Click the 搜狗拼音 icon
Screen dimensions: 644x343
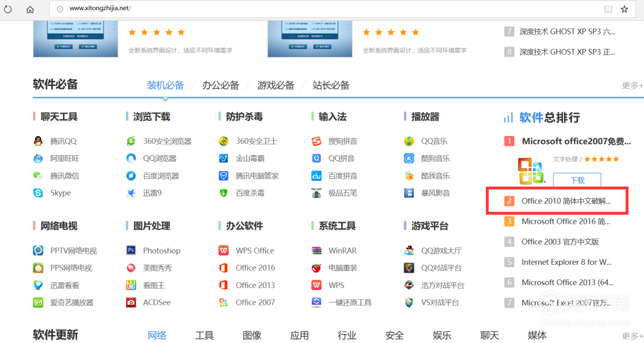click(316, 141)
